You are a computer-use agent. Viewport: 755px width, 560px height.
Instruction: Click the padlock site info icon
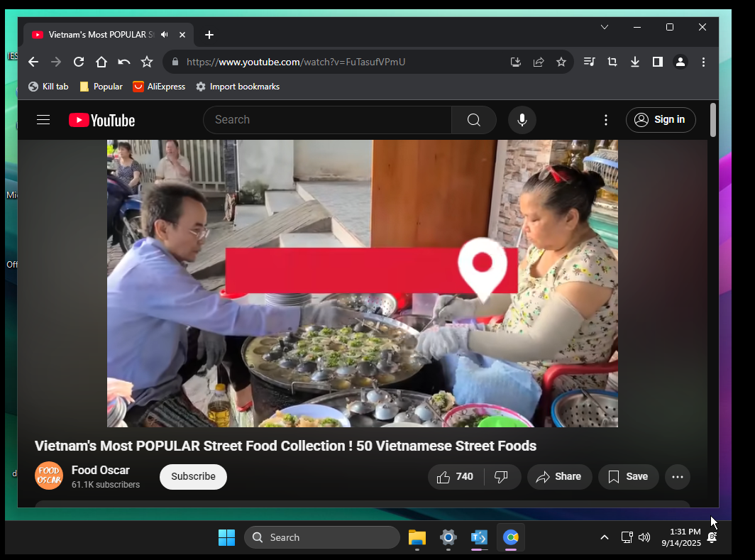(175, 62)
